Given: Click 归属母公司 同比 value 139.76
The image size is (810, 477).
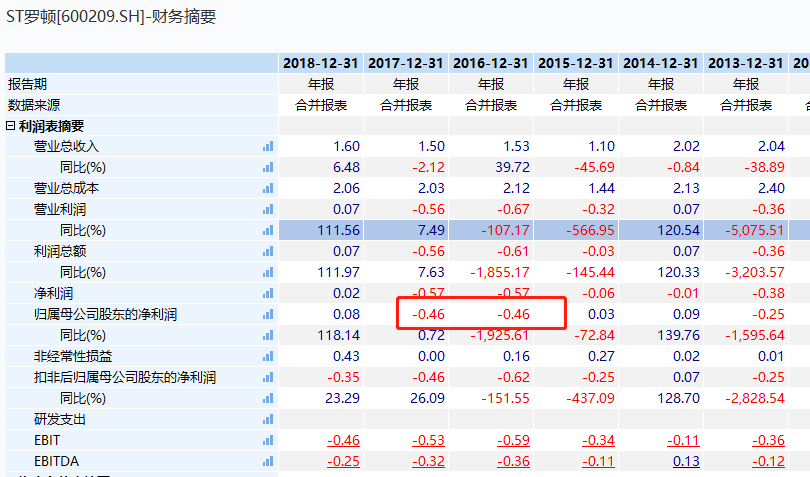Looking at the screenshot, I should point(678,335).
